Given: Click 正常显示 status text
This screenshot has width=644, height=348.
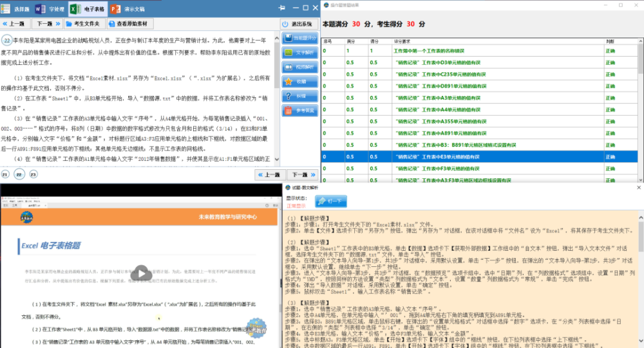Looking at the screenshot, I should (296, 206).
